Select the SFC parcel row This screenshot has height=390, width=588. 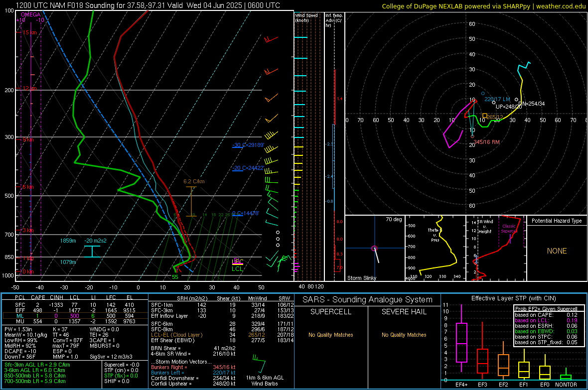[75, 305]
